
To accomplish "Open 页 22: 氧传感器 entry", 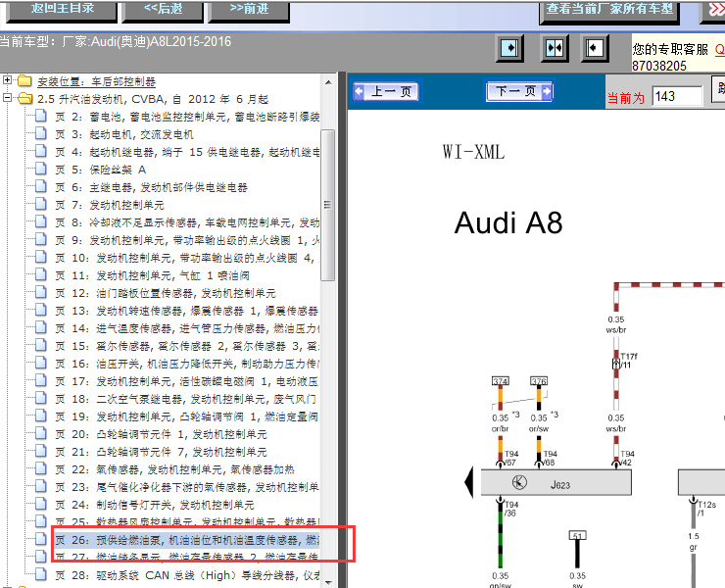I will click(174, 469).
